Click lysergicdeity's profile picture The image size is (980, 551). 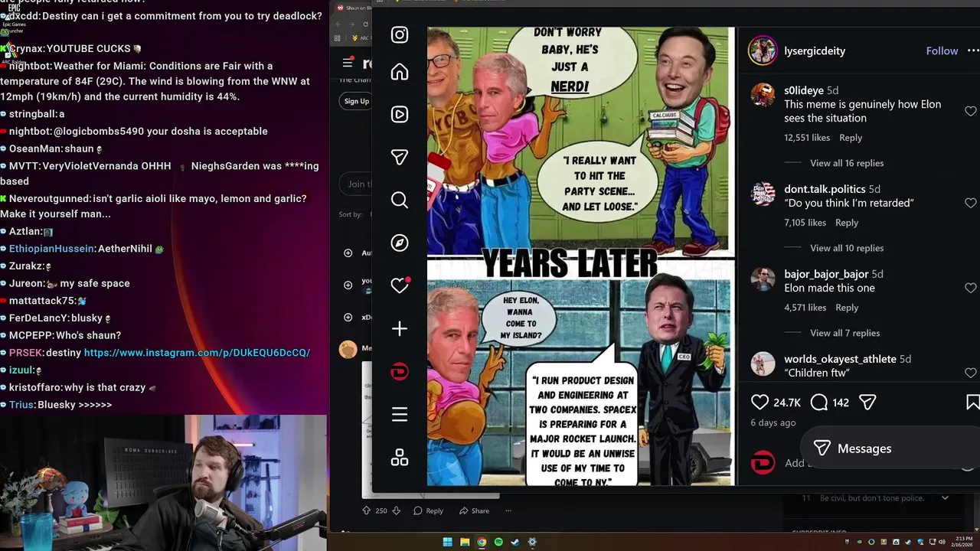click(763, 51)
